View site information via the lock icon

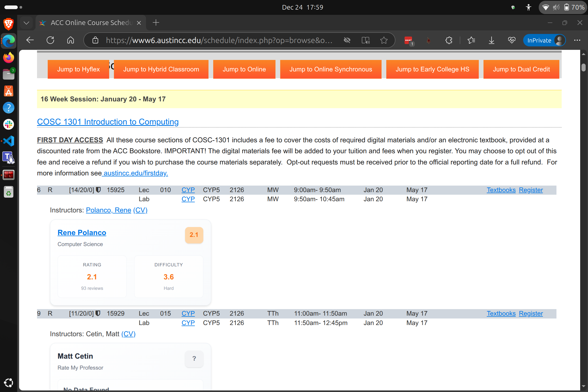click(95, 40)
